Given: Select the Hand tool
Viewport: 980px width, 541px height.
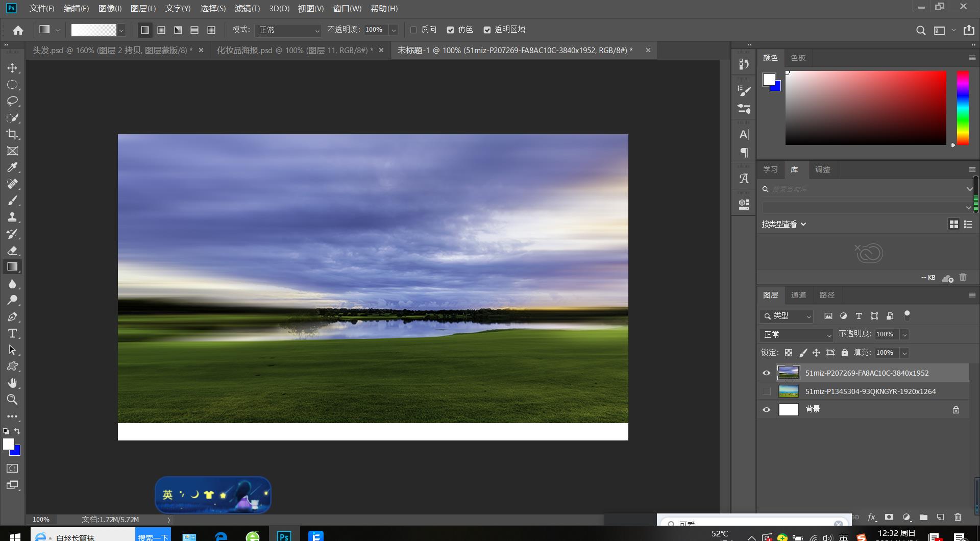Looking at the screenshot, I should (12, 383).
